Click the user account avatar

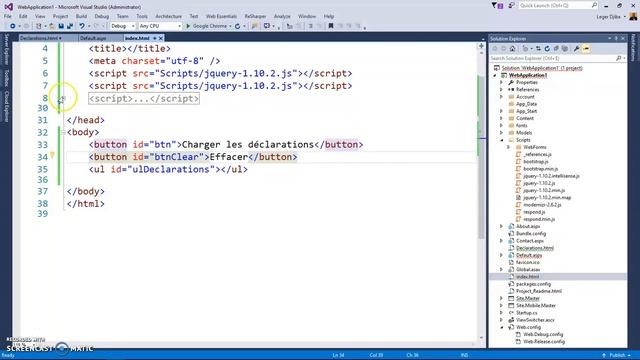[633, 16]
